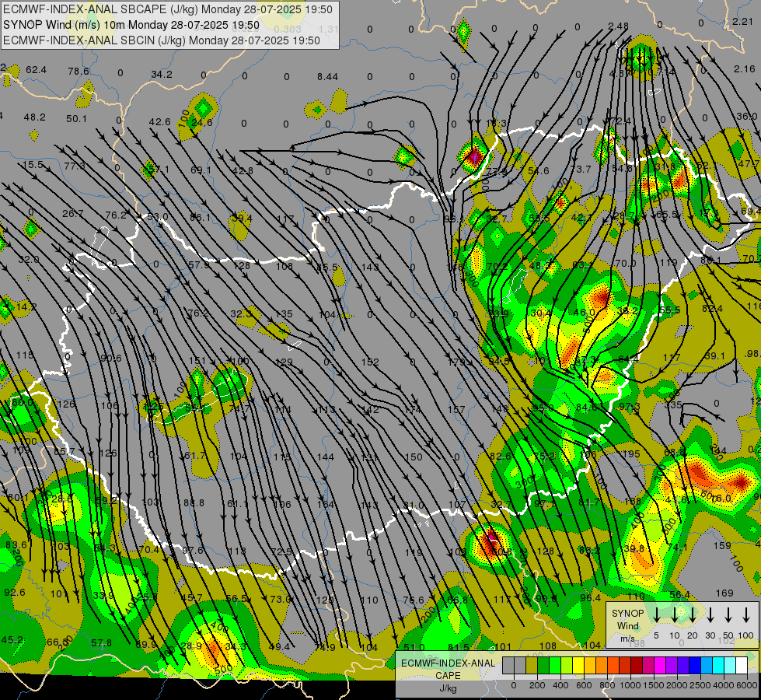Click the map value 82.4

tap(712, 309)
